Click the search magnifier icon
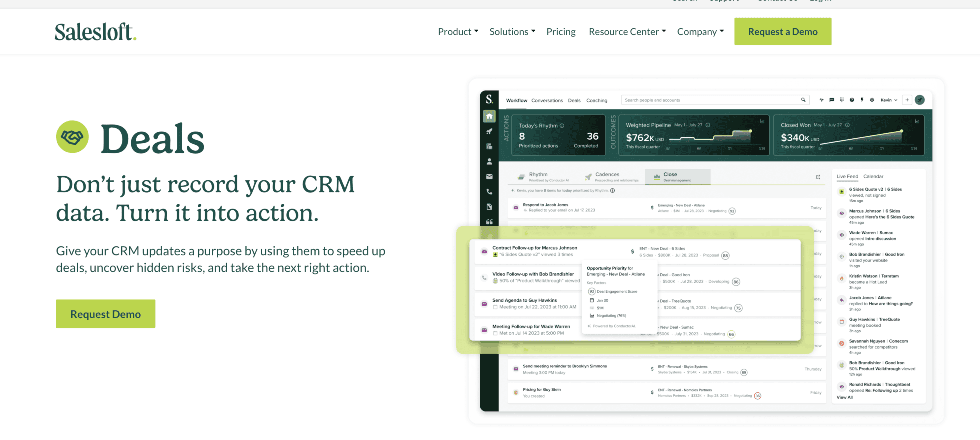The image size is (980, 440). [803, 100]
